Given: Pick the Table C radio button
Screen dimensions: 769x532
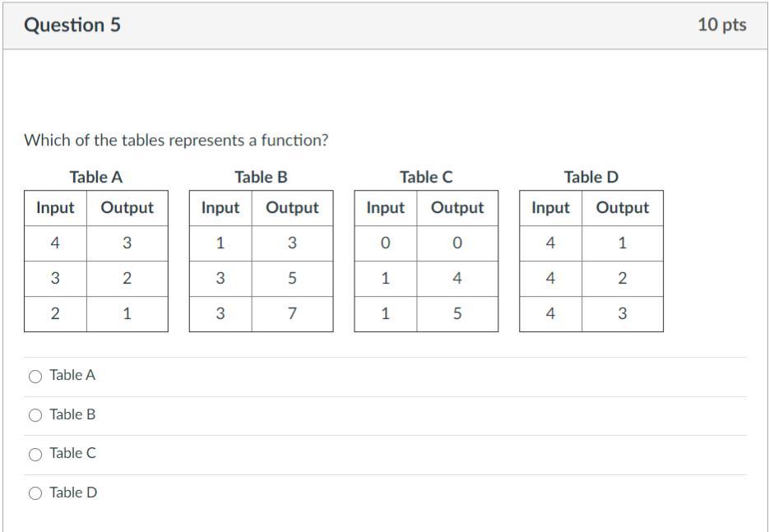Looking at the screenshot, I should point(35,454).
